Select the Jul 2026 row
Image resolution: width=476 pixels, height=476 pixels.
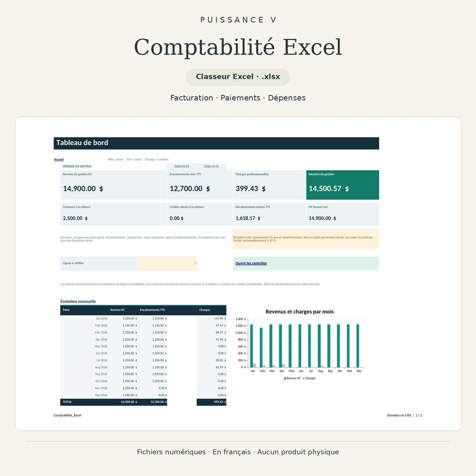tap(143, 361)
